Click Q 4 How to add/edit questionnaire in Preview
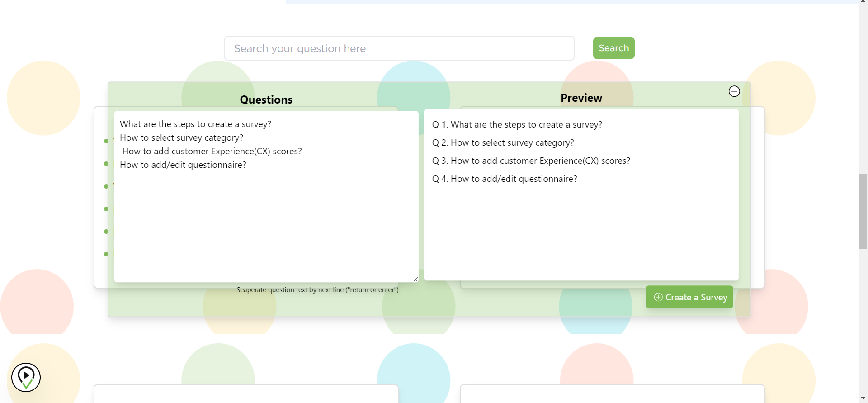 (x=505, y=179)
